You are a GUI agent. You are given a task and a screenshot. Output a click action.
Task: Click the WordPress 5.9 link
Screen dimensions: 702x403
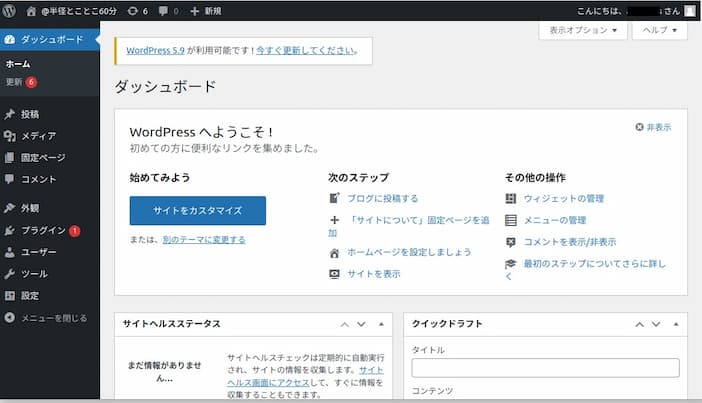pyautogui.click(x=155, y=51)
